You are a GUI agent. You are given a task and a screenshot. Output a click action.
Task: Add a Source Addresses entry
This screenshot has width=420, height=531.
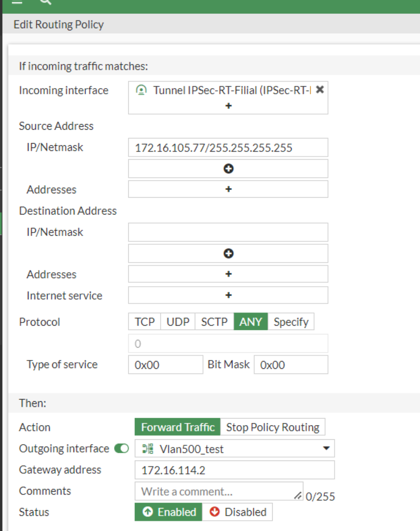[228, 189]
